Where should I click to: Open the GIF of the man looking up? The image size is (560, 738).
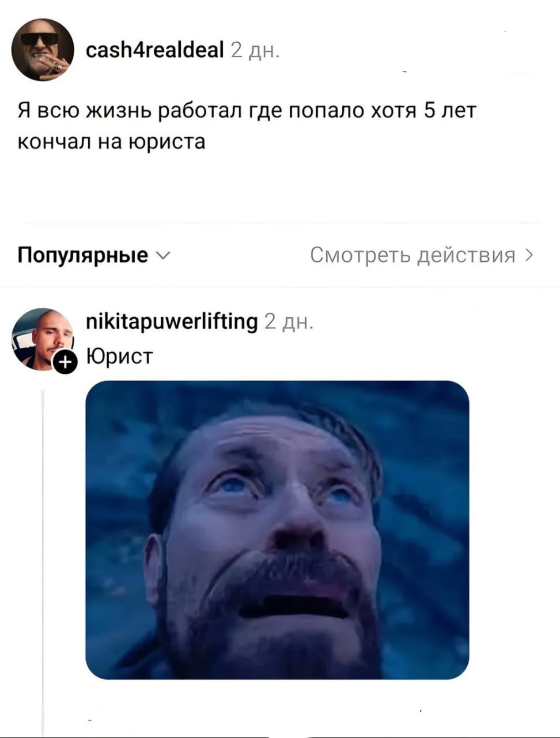[277, 530]
